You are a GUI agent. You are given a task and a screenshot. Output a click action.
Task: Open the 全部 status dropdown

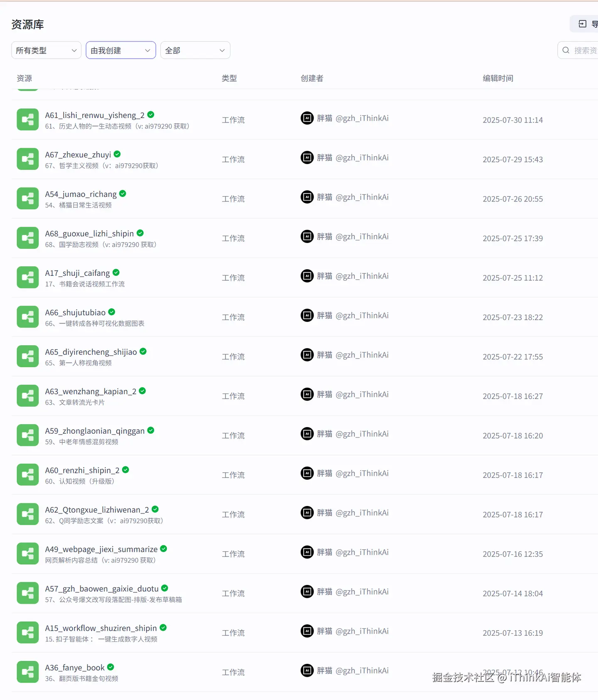click(x=195, y=50)
